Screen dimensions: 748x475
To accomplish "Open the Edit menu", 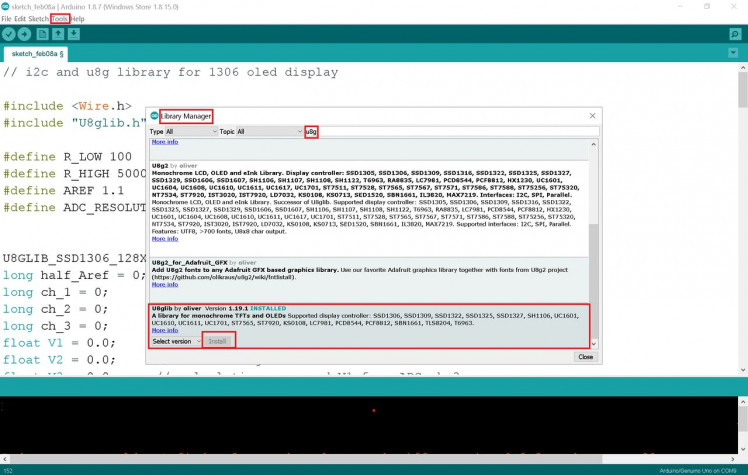I will pyautogui.click(x=20, y=19).
